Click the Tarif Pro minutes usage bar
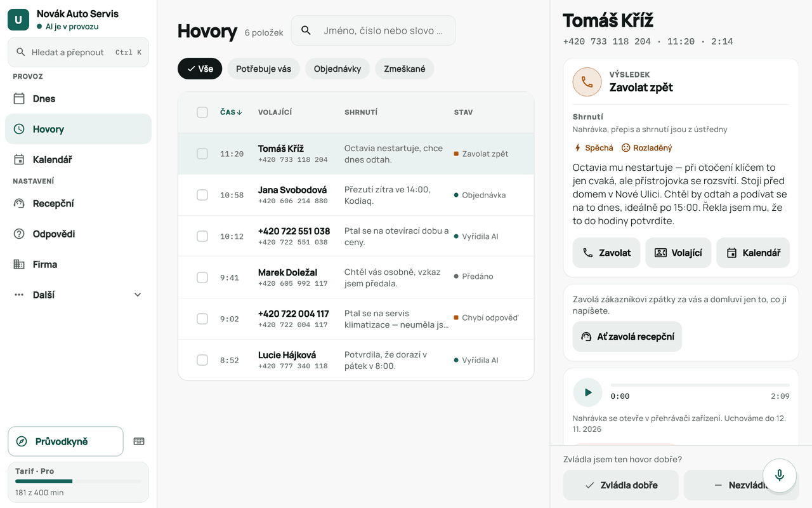 pyautogui.click(x=78, y=481)
